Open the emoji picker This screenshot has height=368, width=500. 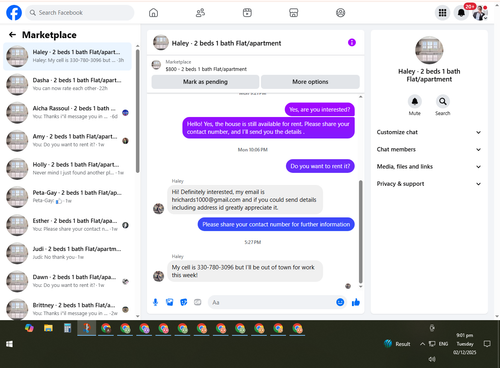click(x=340, y=302)
